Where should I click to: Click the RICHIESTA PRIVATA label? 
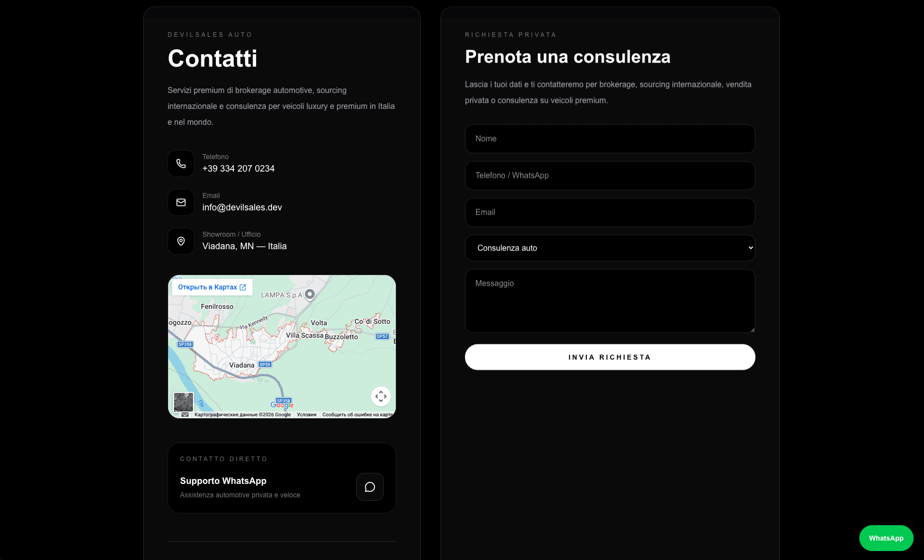(x=511, y=35)
